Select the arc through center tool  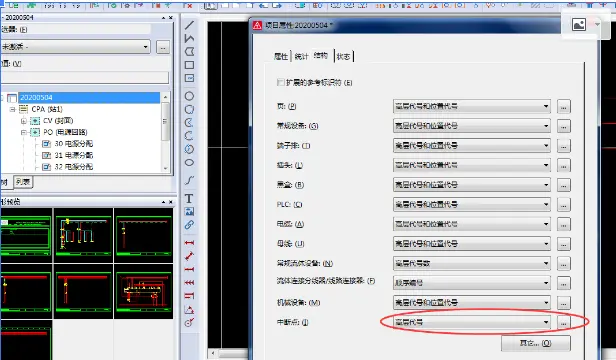[x=189, y=123]
